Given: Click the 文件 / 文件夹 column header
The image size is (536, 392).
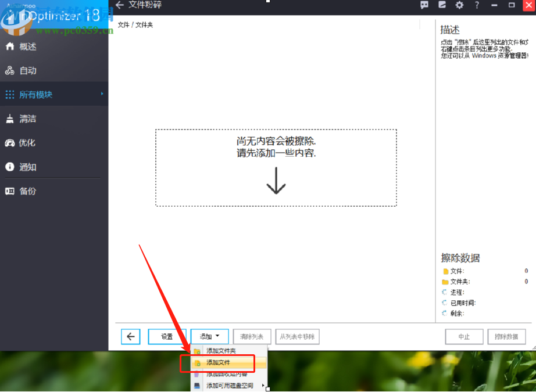Looking at the screenshot, I should tap(135, 24).
